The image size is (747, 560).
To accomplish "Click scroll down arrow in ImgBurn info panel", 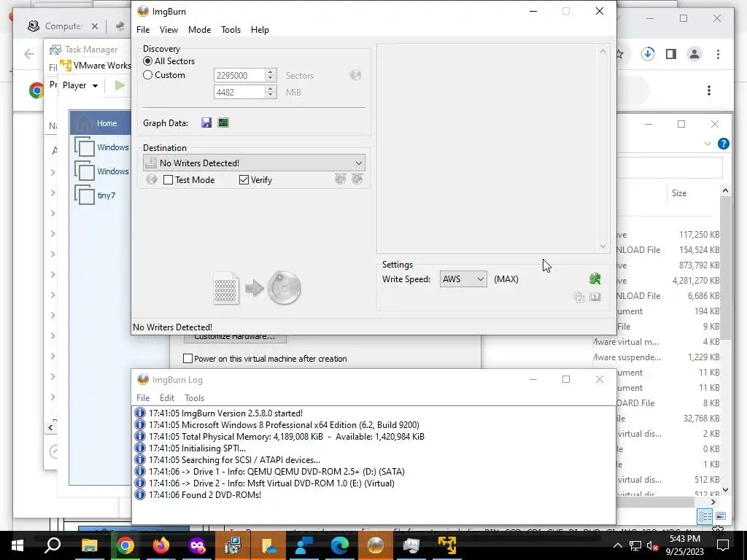I will tap(603, 246).
